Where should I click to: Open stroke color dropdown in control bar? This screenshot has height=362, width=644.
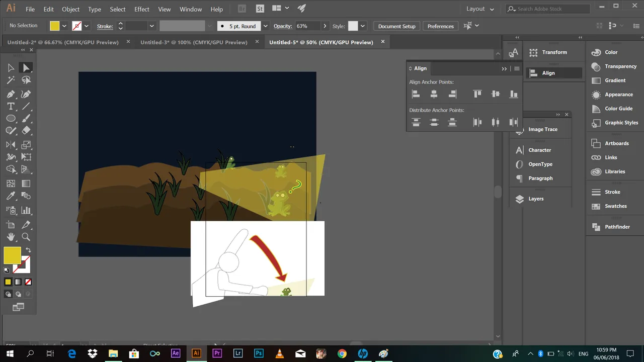(x=87, y=26)
